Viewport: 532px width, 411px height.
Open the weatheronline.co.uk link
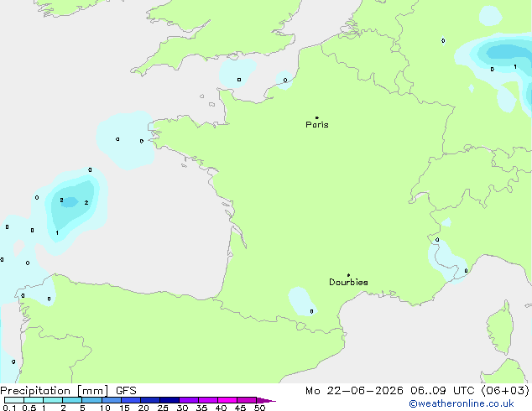coord(462,403)
